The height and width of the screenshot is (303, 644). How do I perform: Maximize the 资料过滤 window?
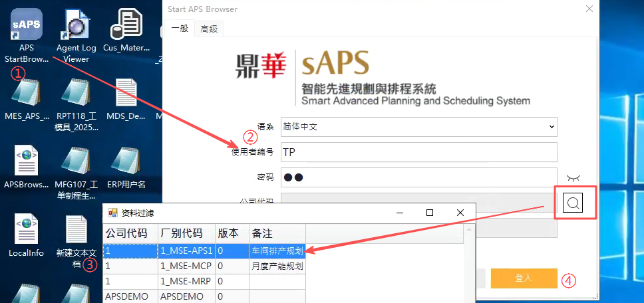430,213
